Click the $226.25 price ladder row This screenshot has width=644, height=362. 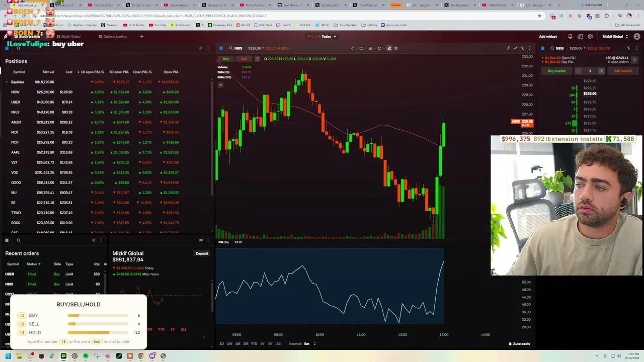coord(590,88)
